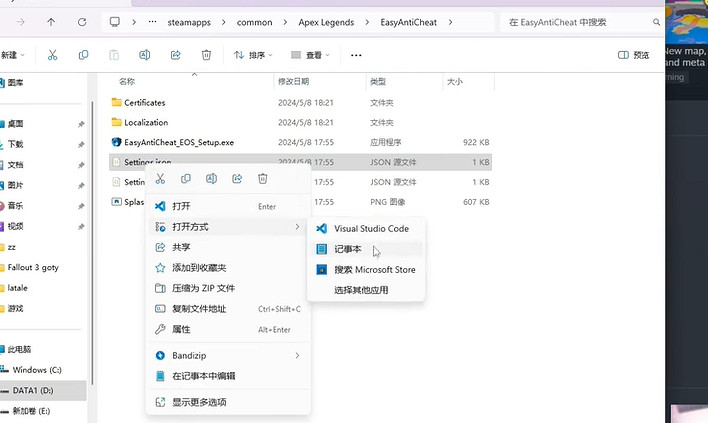This screenshot has width=708, height=423.
Task: Choose 记事本 Notepad in submenu
Action: point(366,249)
